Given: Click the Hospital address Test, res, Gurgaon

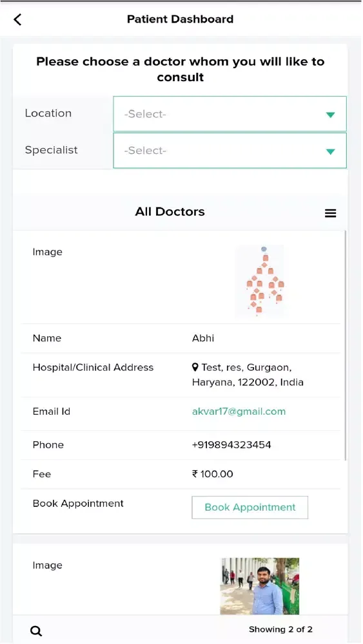Looking at the screenshot, I should (x=248, y=375).
